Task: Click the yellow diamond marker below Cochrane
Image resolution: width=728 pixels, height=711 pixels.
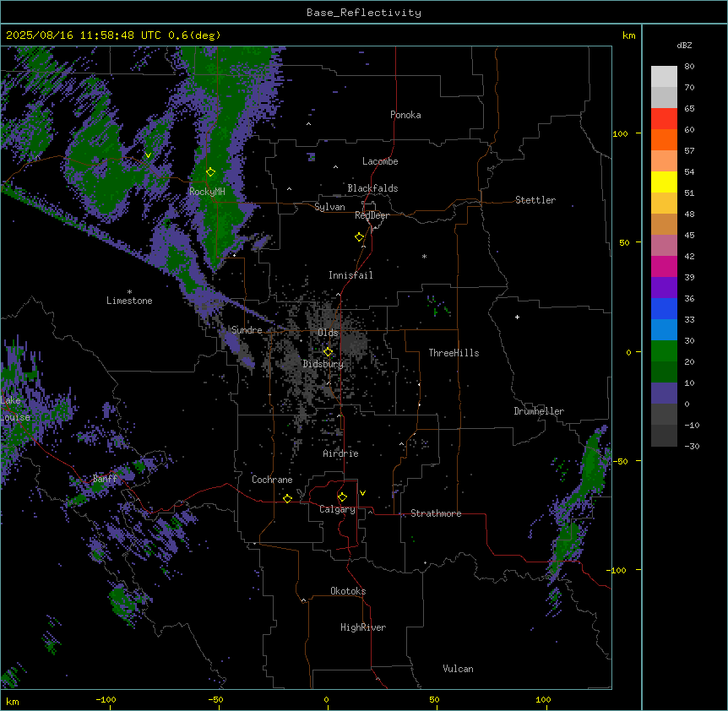Action: coord(287,498)
